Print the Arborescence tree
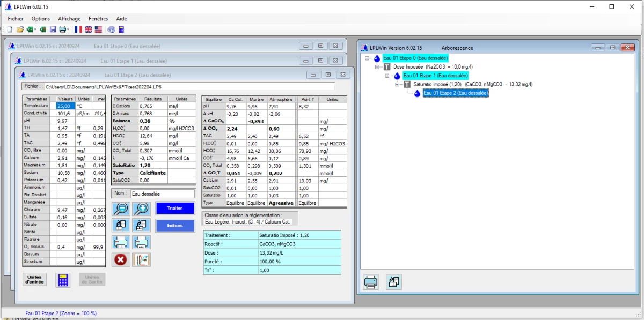This screenshot has height=320, width=644. tap(371, 282)
